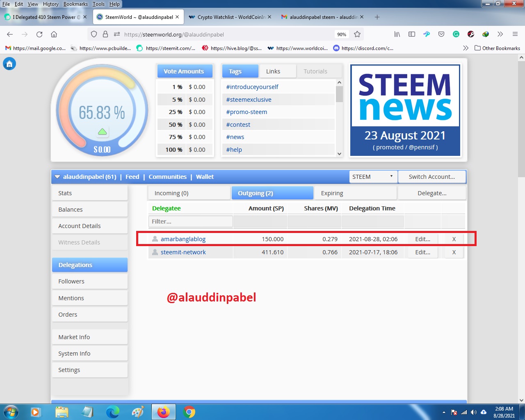
Task: Open the Grammarly extension icon
Action: [456, 34]
